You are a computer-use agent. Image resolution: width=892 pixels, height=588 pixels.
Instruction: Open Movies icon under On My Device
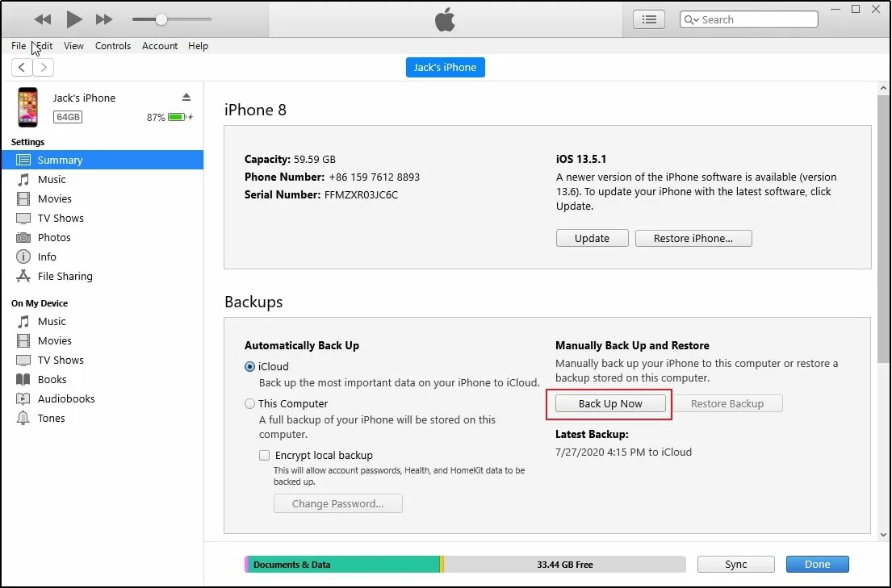(23, 341)
